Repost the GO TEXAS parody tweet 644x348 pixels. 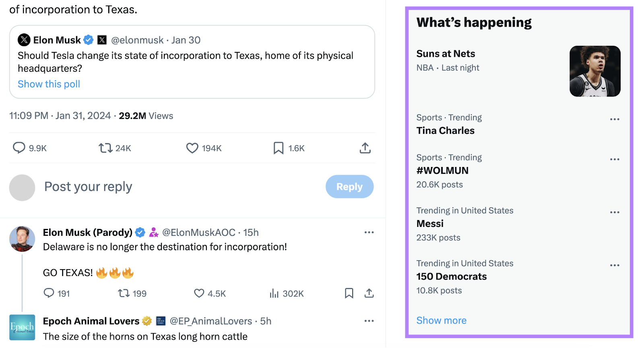[x=123, y=294]
